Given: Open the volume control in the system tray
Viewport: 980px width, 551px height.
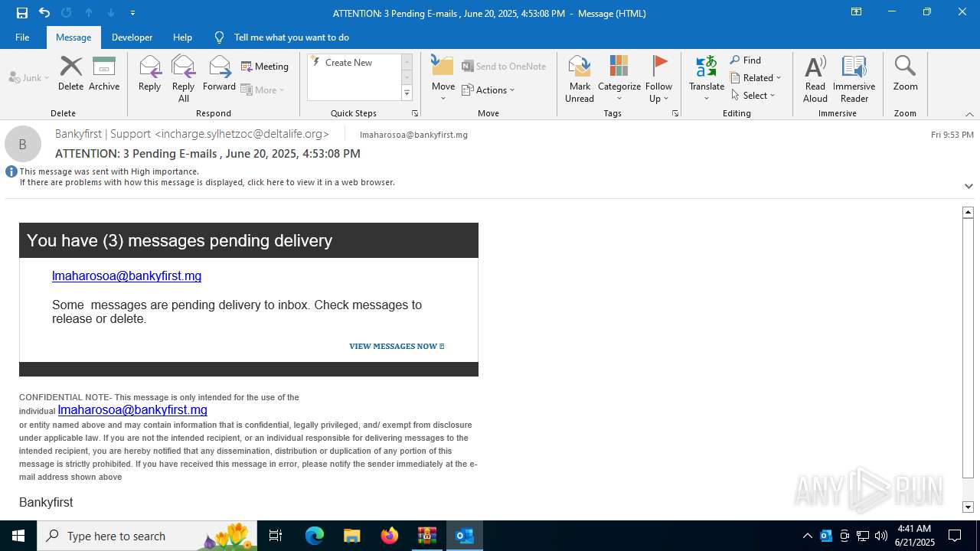Looking at the screenshot, I should pos(881,536).
